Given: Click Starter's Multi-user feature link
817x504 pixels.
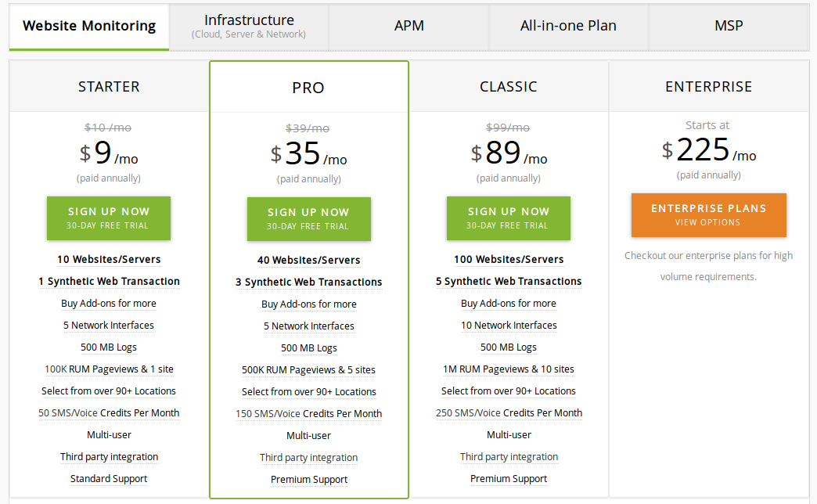Looking at the screenshot, I should pos(108,434).
